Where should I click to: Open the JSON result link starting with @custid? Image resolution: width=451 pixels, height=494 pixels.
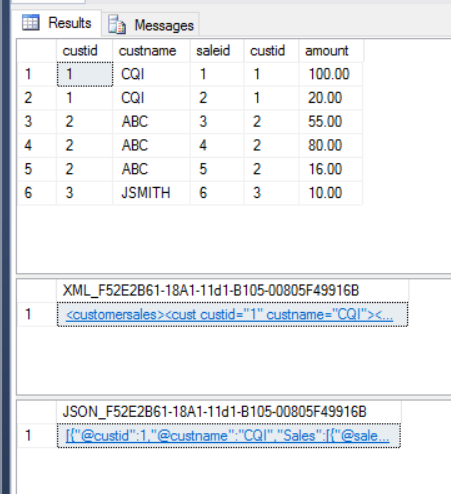pos(228,436)
